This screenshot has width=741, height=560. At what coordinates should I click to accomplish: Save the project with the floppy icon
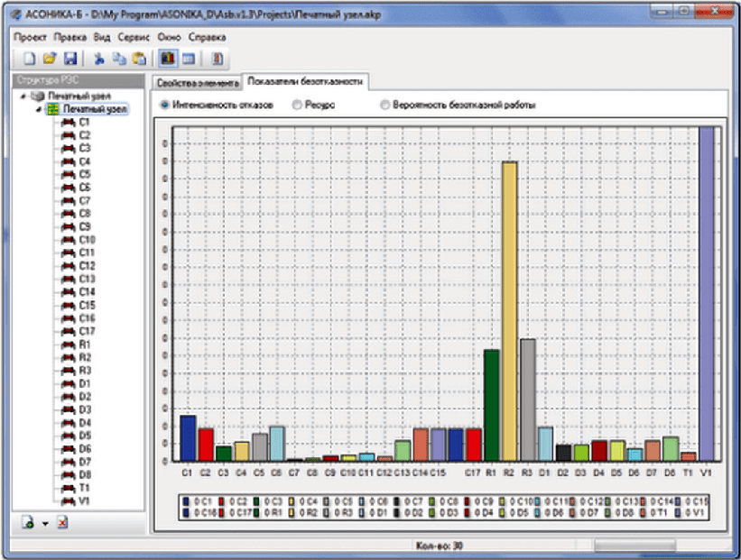click(70, 59)
